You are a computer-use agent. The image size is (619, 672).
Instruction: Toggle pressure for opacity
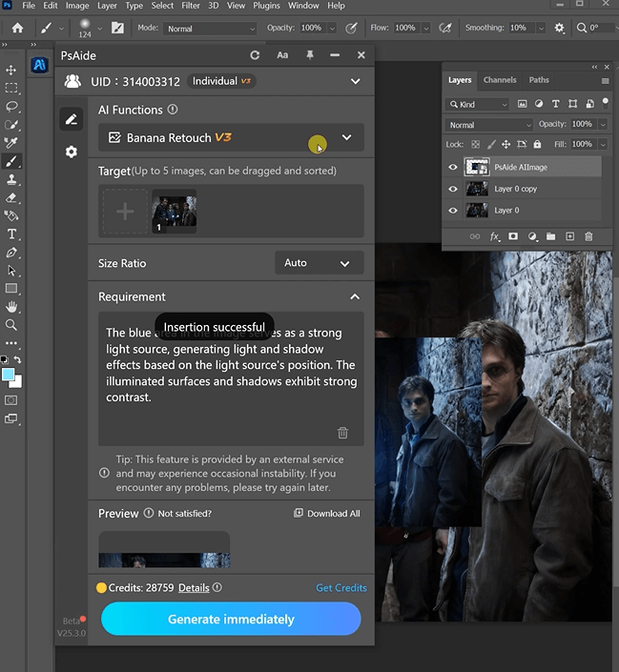pyautogui.click(x=351, y=29)
